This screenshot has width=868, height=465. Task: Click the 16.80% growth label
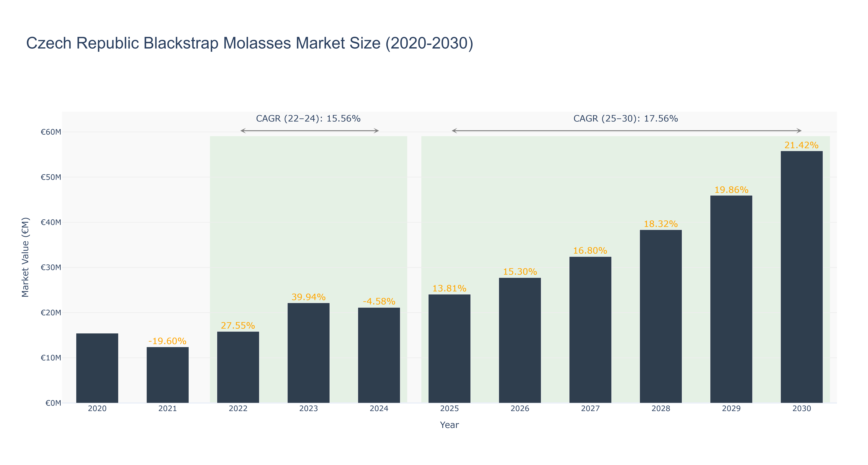(590, 251)
